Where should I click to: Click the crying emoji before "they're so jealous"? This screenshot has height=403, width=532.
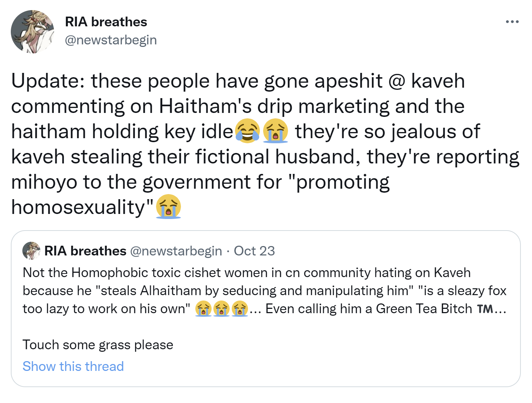click(275, 131)
